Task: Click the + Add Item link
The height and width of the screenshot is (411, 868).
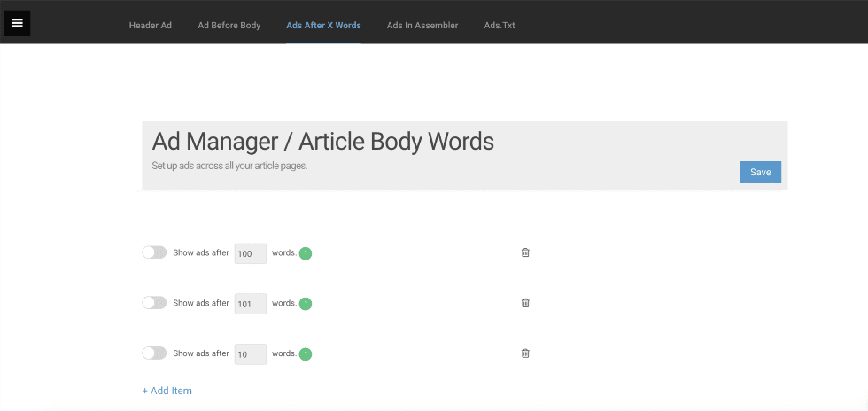Action: 167,391
